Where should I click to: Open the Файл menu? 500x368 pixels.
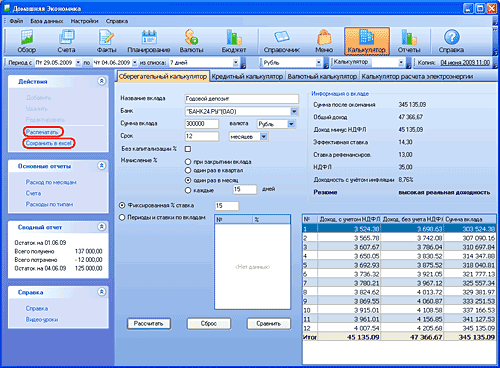click(16, 21)
